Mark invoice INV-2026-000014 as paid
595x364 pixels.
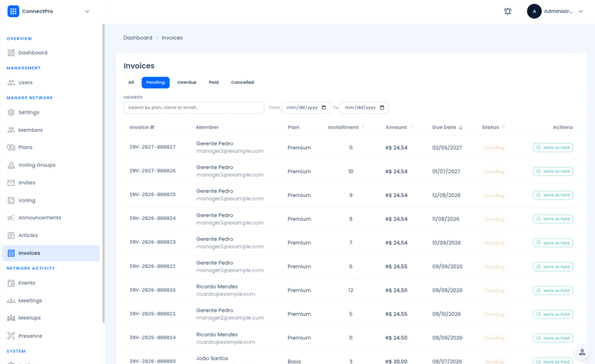coord(553,338)
